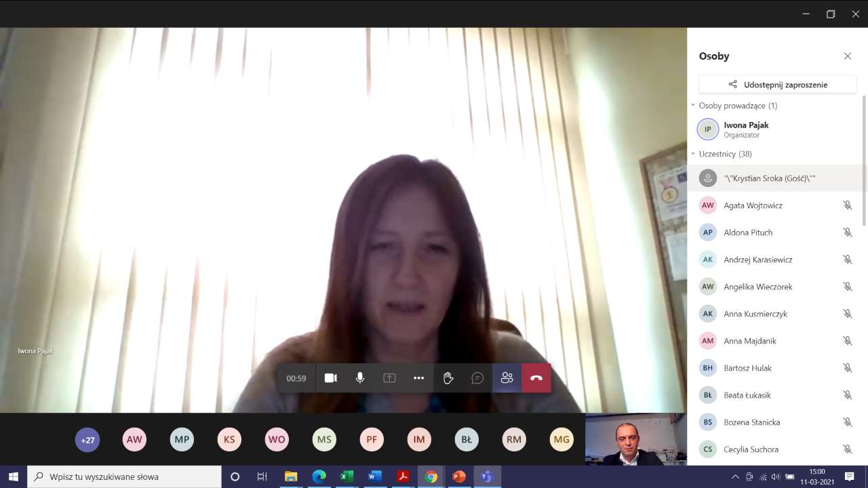Collapse the Osoby prowadzące section
Screen dimensions: 868x488
[694, 106]
